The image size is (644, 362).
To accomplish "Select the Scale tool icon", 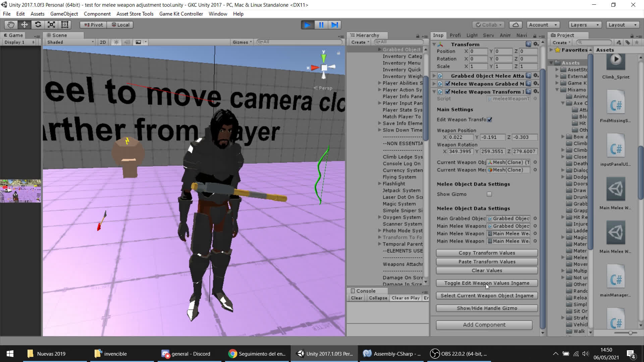I will (x=51, y=25).
